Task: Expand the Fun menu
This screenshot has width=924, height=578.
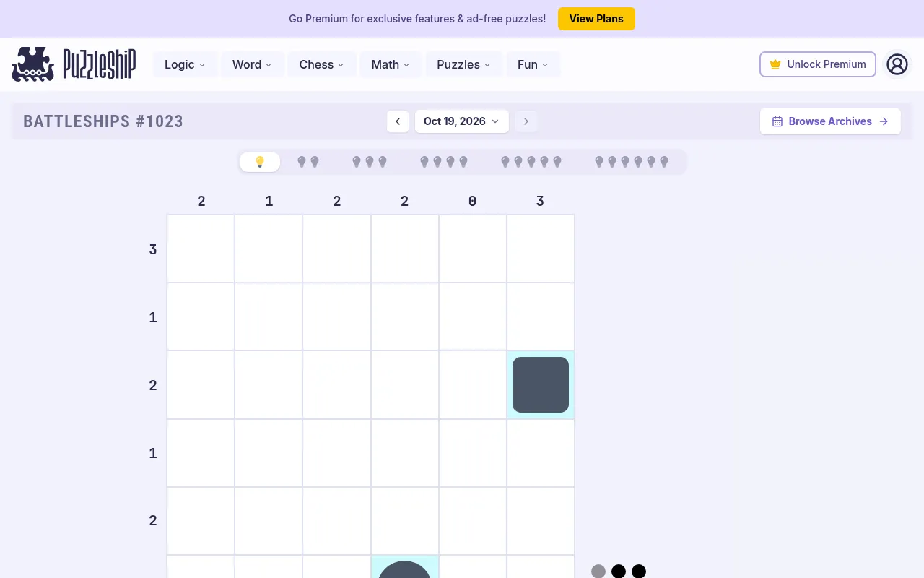Action: [533, 64]
